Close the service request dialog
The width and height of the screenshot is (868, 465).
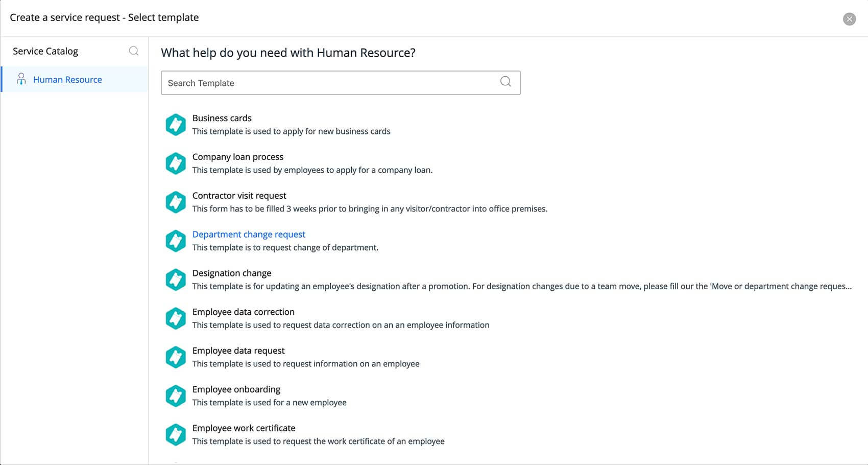point(849,19)
